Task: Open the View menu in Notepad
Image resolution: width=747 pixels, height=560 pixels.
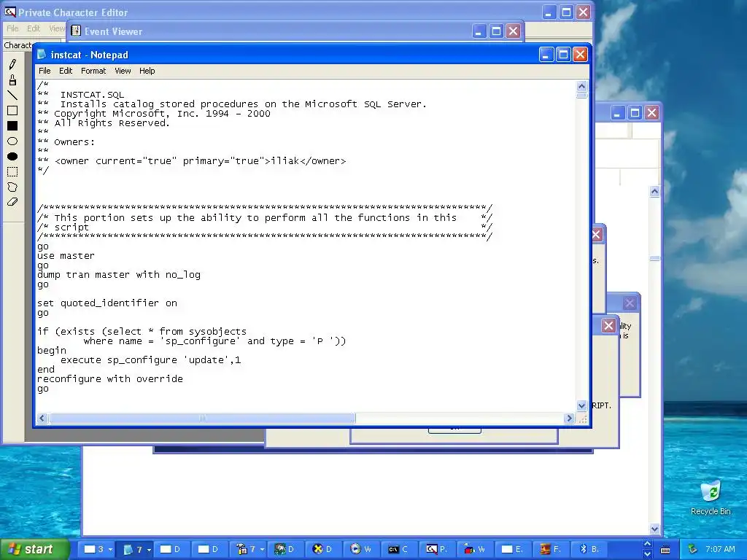Action: click(x=123, y=71)
